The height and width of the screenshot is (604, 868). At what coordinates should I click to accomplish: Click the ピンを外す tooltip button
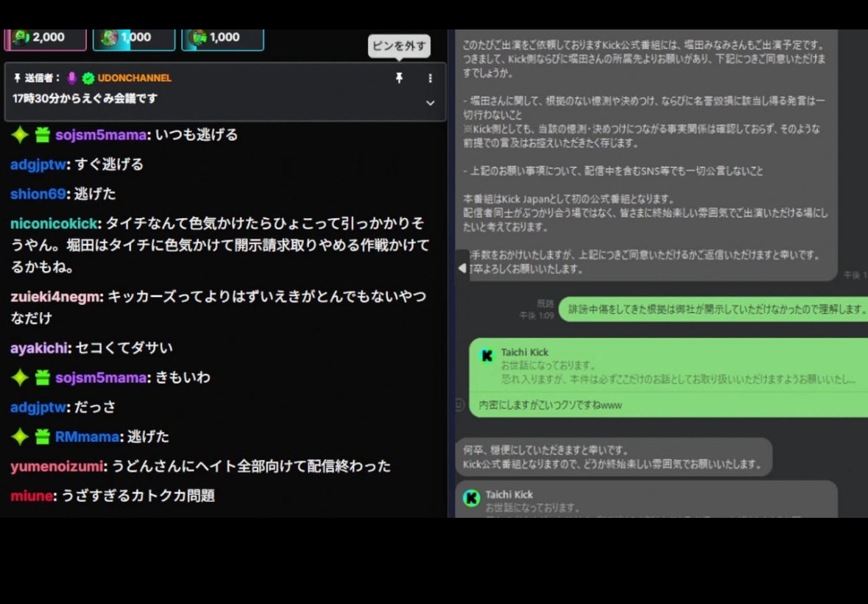[399, 46]
